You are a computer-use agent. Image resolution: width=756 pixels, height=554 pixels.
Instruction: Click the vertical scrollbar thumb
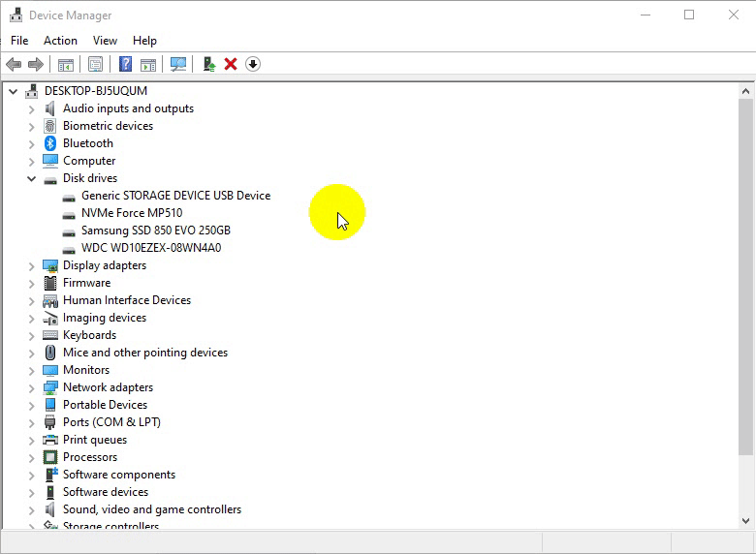point(745,277)
